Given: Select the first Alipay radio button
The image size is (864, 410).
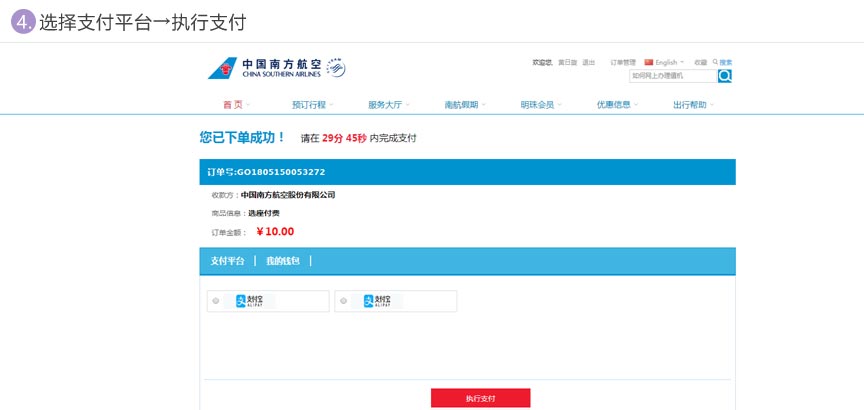Looking at the screenshot, I should 216,301.
